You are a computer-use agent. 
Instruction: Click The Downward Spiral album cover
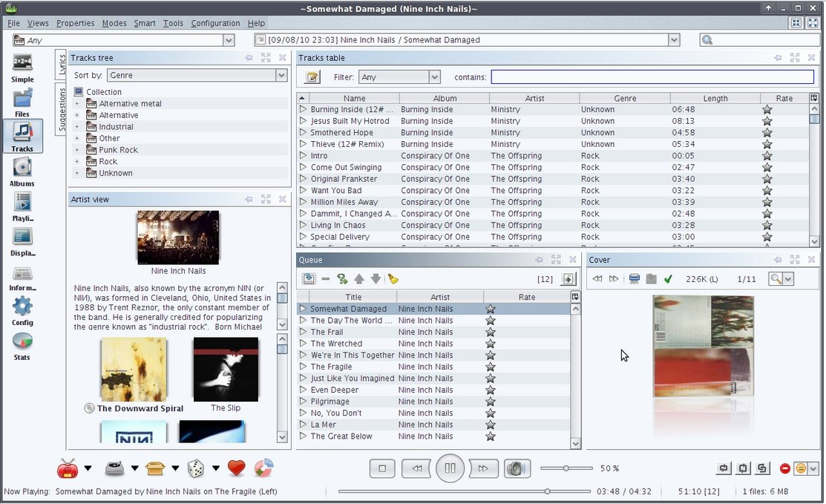point(134,369)
